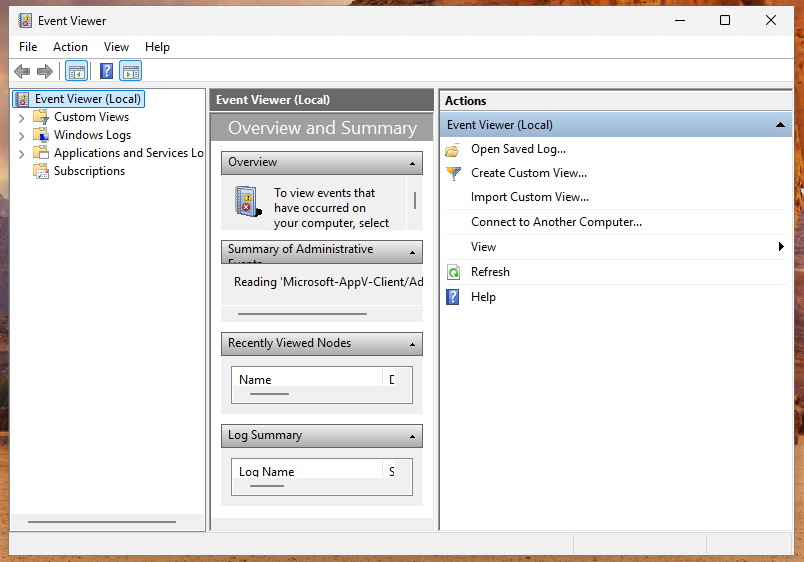Image resolution: width=804 pixels, height=562 pixels.
Task: Select Subscriptions in the console tree
Action: tap(89, 171)
